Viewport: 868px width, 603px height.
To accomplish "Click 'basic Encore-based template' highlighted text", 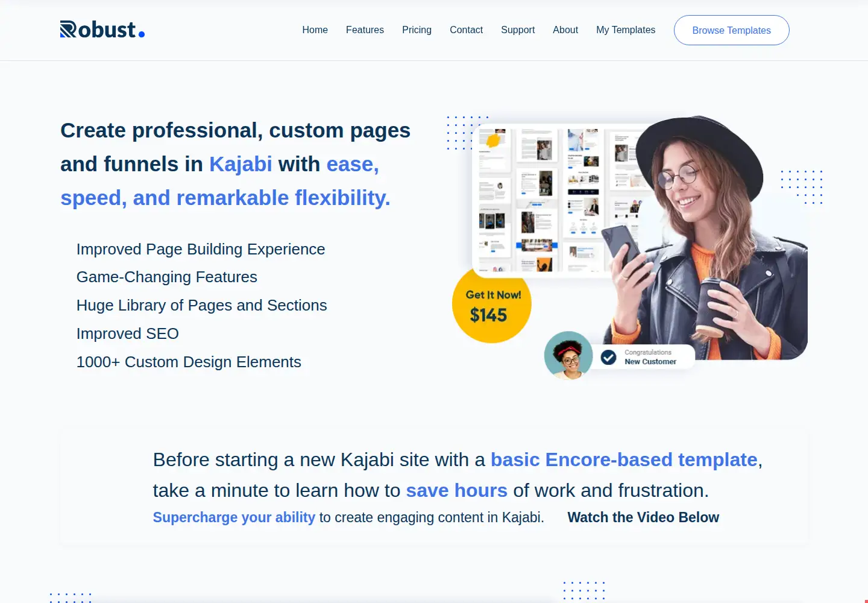I will [624, 459].
